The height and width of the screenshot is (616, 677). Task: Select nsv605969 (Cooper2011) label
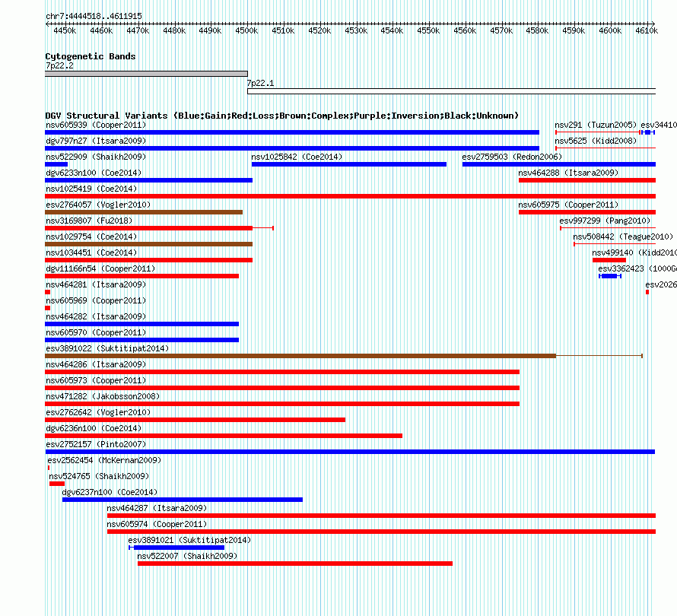click(x=96, y=301)
